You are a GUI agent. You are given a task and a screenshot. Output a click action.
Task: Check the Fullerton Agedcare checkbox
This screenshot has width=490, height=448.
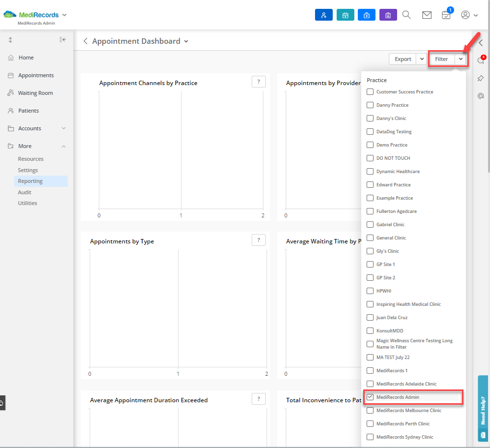[x=370, y=211]
